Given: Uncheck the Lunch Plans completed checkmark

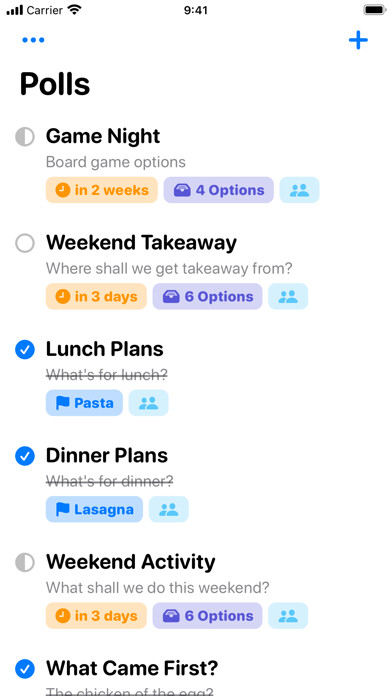Looking at the screenshot, I should pyautogui.click(x=25, y=350).
